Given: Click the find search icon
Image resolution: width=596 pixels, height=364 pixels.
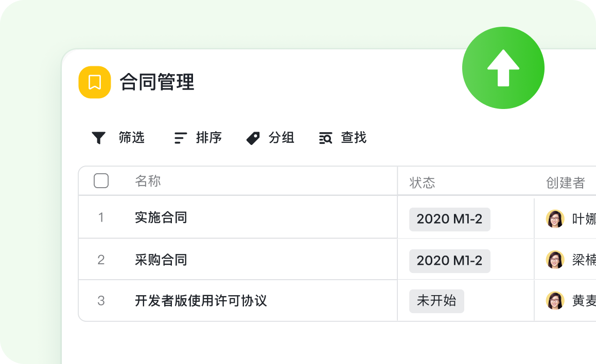Looking at the screenshot, I should click(x=325, y=138).
